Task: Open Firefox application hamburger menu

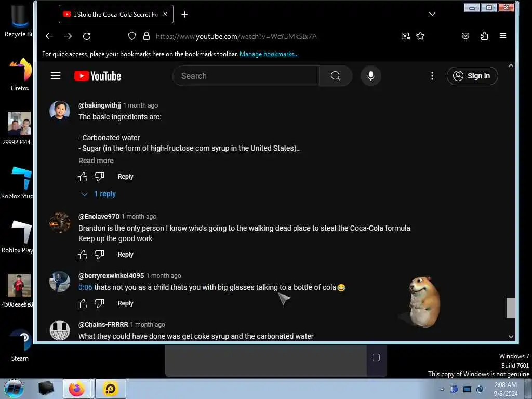Action: 503,36
